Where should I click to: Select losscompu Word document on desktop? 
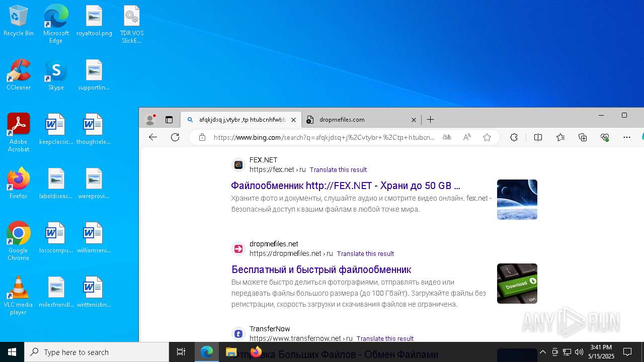tap(56, 238)
